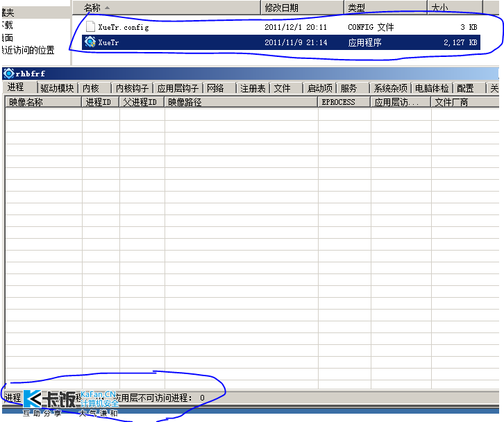
Task: Switch to the 驱动模块 tab
Action: pos(57,88)
